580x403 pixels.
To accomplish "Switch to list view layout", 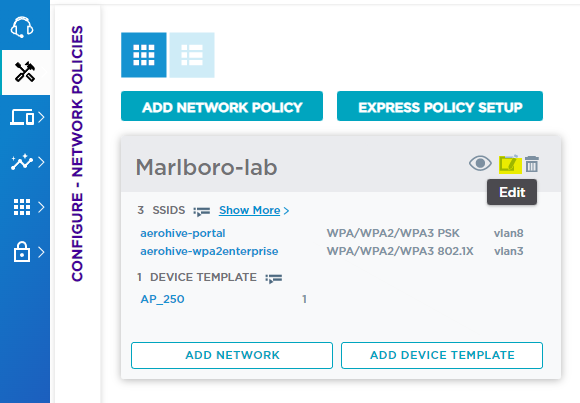I will click(x=192, y=55).
